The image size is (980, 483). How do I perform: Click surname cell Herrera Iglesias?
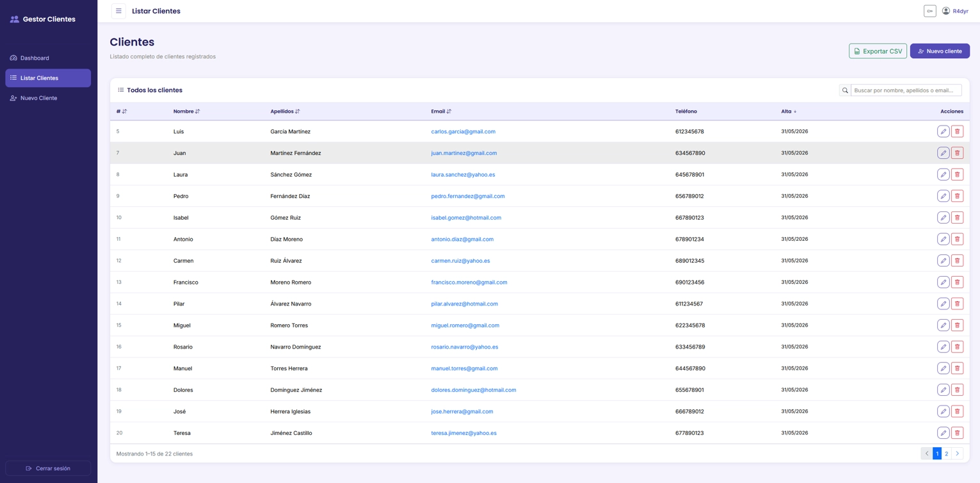(x=291, y=411)
